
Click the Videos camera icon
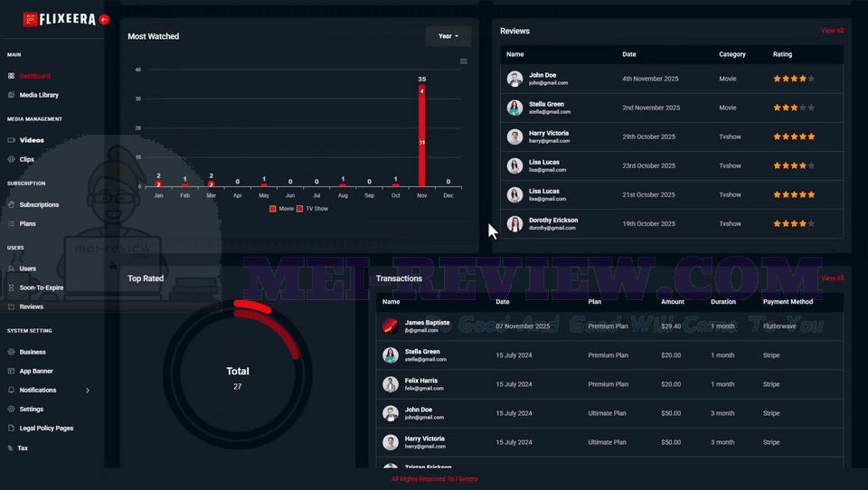(11, 140)
